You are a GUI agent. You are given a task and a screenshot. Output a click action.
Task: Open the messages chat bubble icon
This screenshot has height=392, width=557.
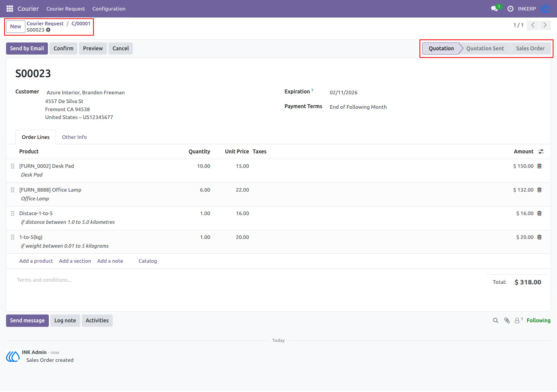(x=494, y=9)
